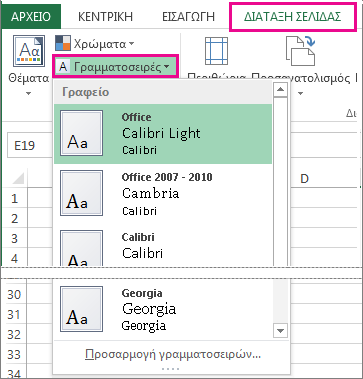363x379 pixels.
Task: Click the Περιθώρια margins icon
Action: [216, 51]
